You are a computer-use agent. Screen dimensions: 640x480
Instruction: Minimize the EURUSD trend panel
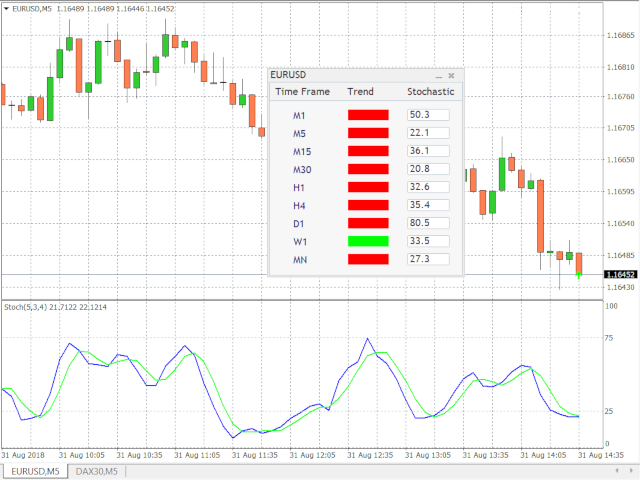(x=439, y=76)
